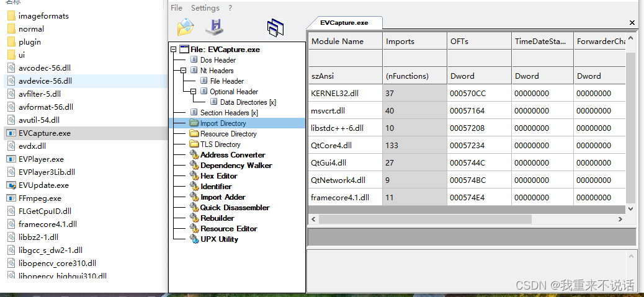Click the Save floppy disk toolbar icon

coord(214,26)
